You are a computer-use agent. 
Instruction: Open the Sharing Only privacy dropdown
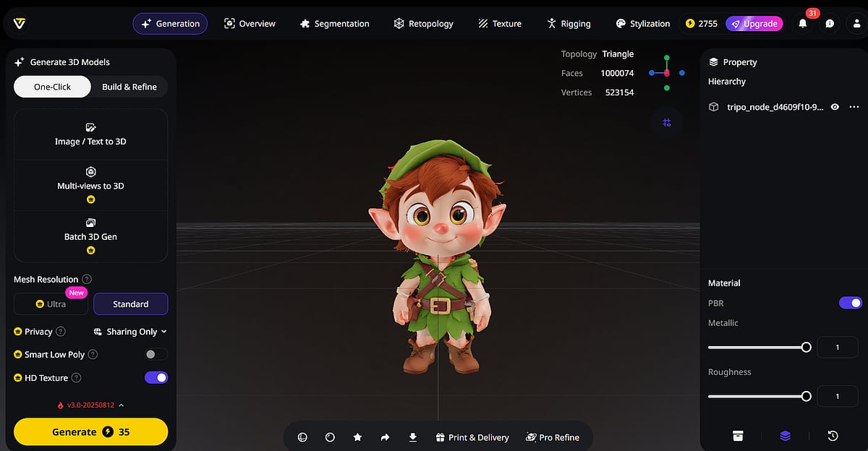point(131,332)
